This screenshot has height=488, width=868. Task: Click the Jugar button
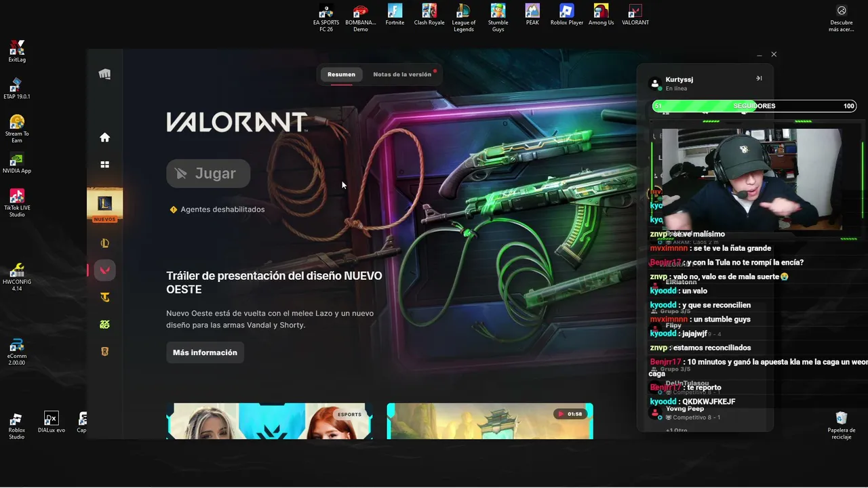208,174
